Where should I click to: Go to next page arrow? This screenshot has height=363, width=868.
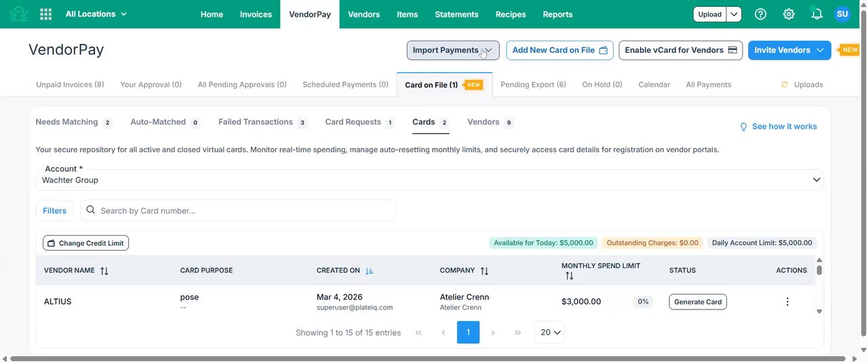click(493, 333)
